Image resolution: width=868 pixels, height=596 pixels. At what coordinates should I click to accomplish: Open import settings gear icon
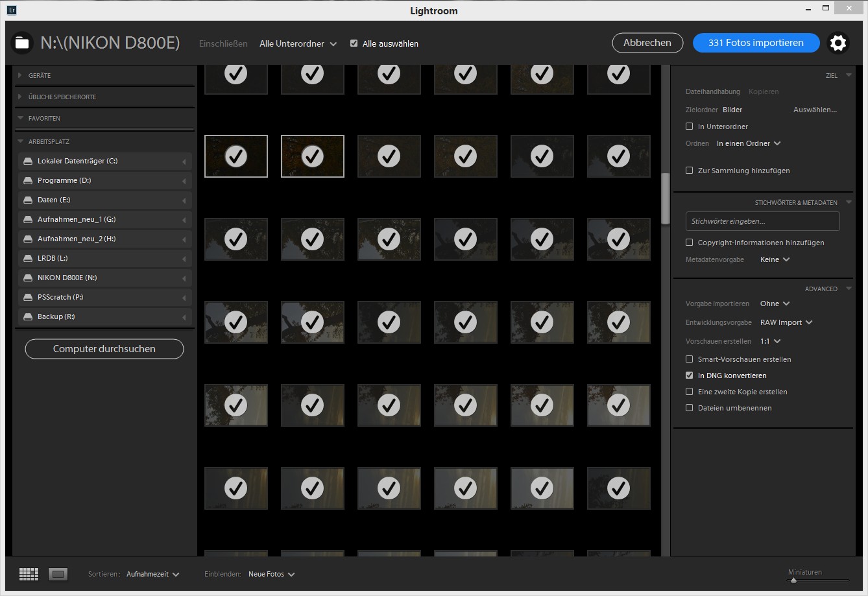[838, 43]
